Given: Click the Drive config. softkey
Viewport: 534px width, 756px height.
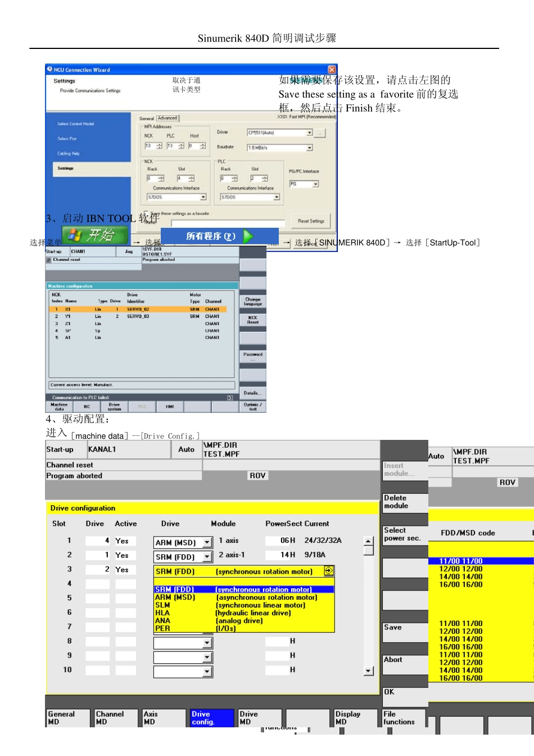Looking at the screenshot, I should click(211, 718).
